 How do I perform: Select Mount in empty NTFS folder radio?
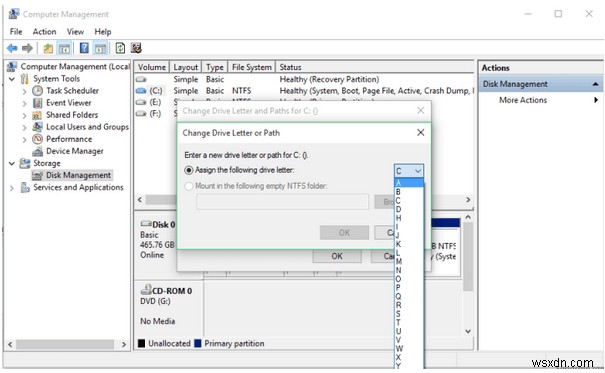189,186
